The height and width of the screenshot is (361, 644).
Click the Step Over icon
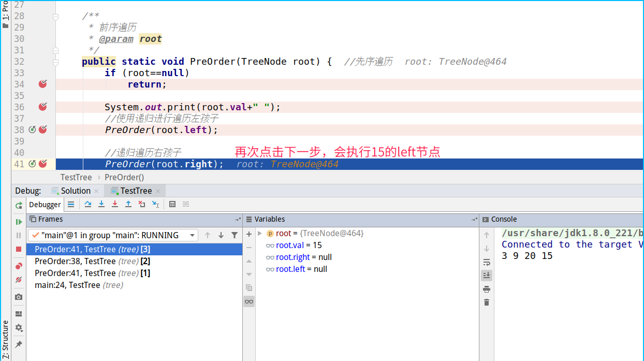[x=88, y=204]
